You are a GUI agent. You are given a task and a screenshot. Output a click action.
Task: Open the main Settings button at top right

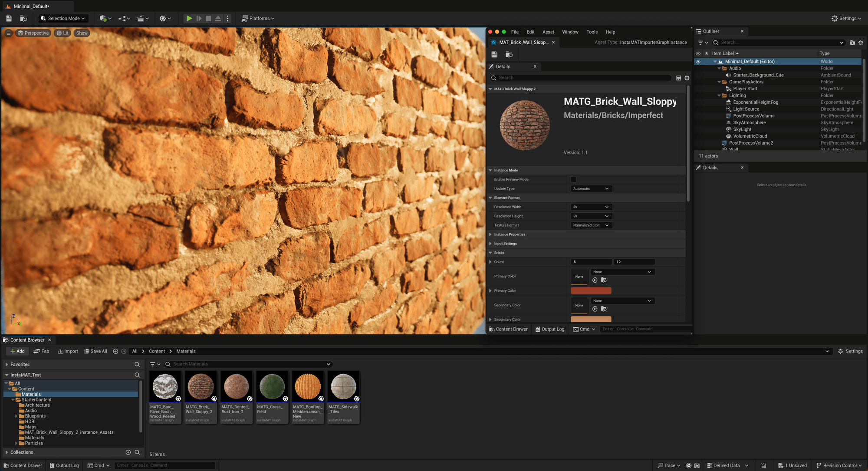point(846,18)
